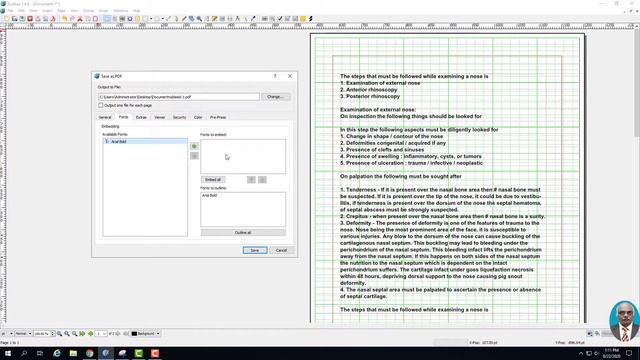Open the shape tool dropdown arrow

(x=151, y=19)
